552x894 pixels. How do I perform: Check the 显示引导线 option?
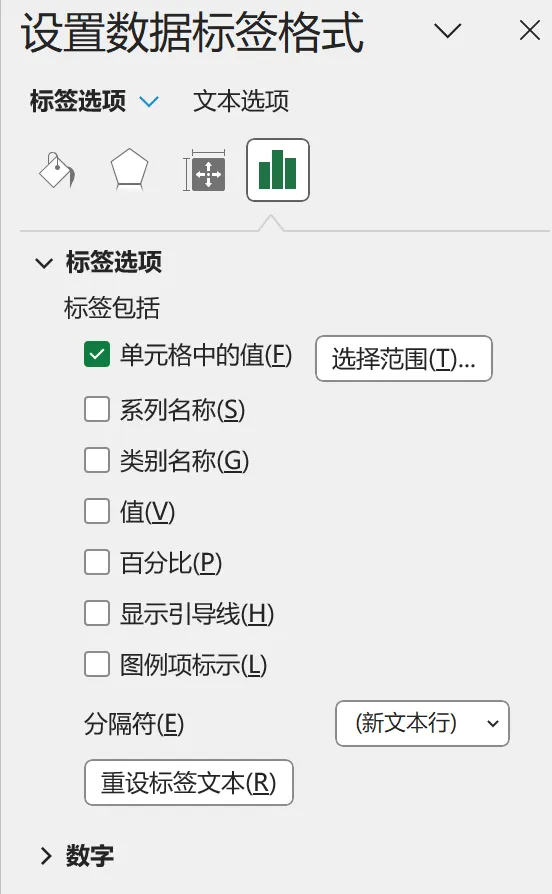97,613
